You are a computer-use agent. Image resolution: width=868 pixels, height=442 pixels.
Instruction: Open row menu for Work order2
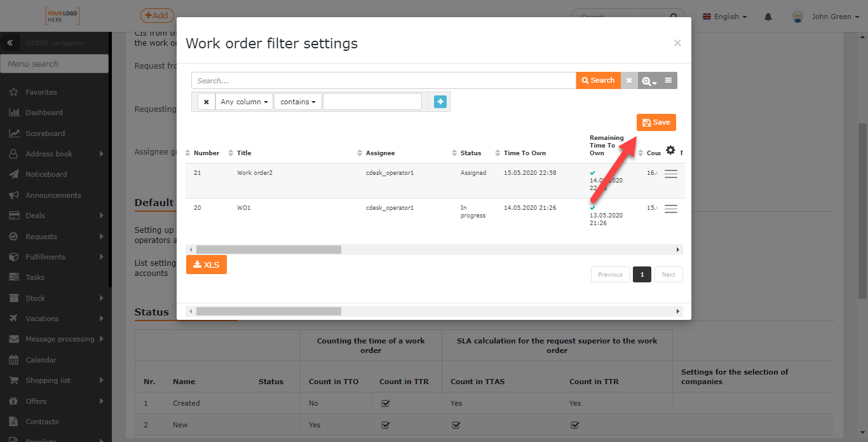pos(670,174)
